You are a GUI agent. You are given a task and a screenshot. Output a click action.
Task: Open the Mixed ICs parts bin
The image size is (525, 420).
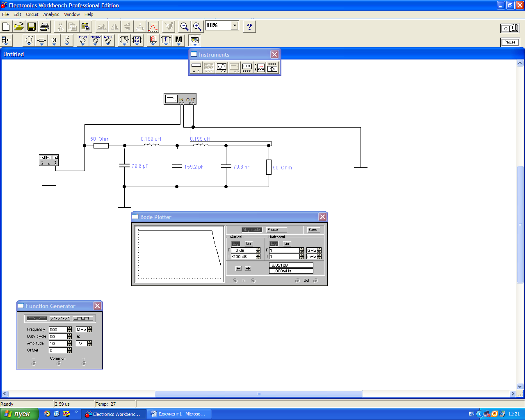[x=96, y=40]
